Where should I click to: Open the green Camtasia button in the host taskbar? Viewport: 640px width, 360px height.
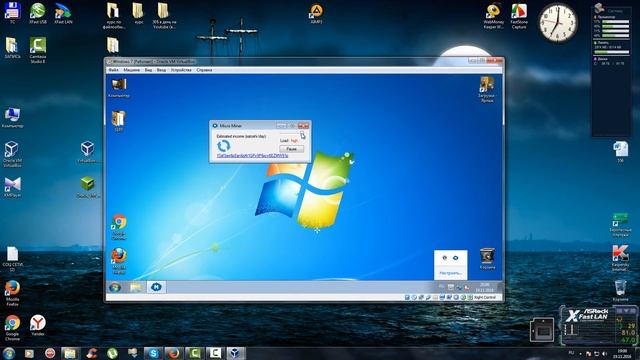tap(194, 353)
